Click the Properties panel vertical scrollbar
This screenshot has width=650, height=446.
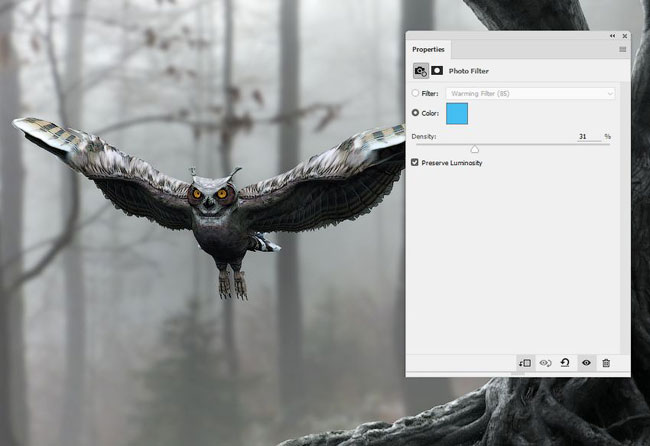coord(625,218)
